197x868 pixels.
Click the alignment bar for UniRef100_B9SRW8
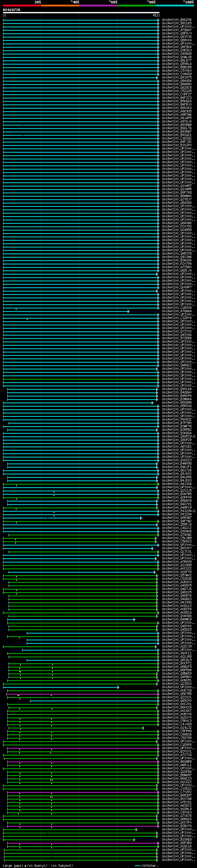(81, 125)
